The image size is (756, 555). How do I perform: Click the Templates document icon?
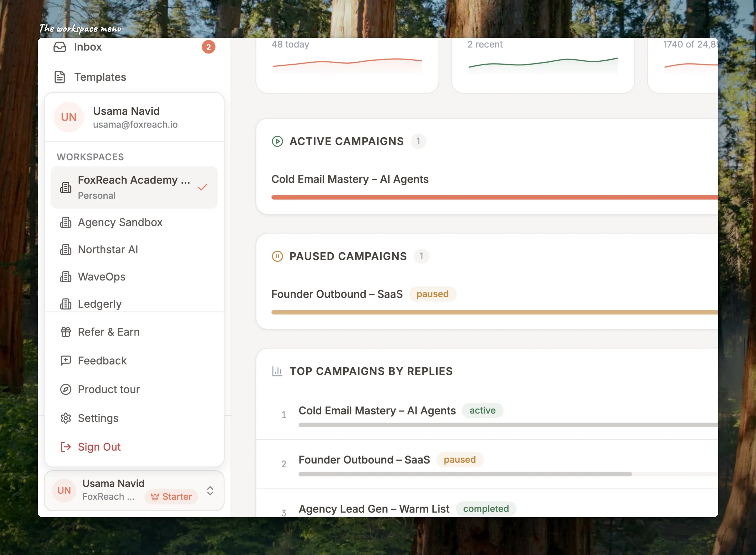click(60, 77)
